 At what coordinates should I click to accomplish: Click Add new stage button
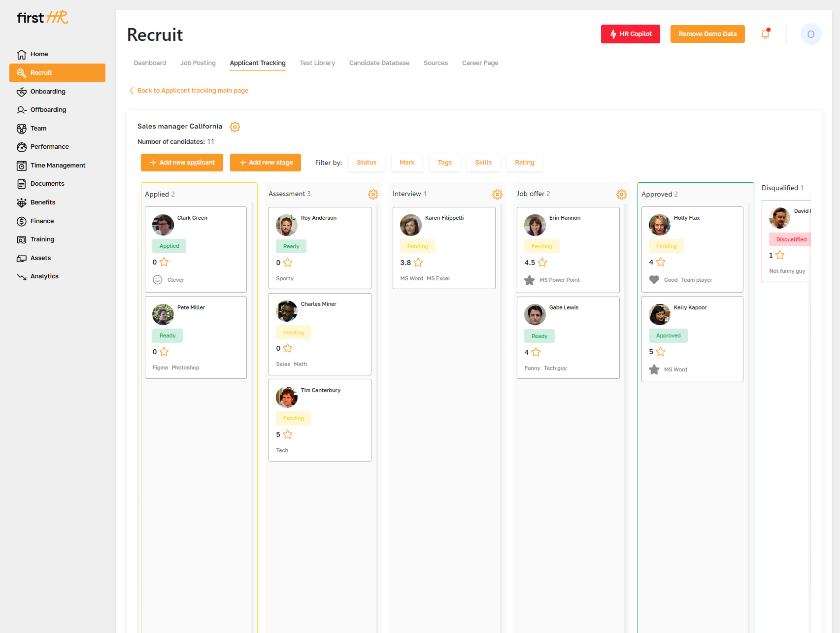266,163
